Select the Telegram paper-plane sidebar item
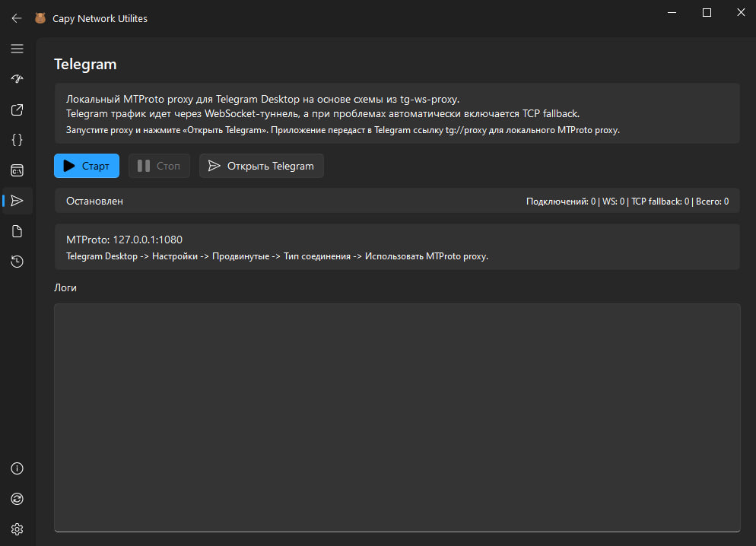This screenshot has height=546, width=756. 17,201
